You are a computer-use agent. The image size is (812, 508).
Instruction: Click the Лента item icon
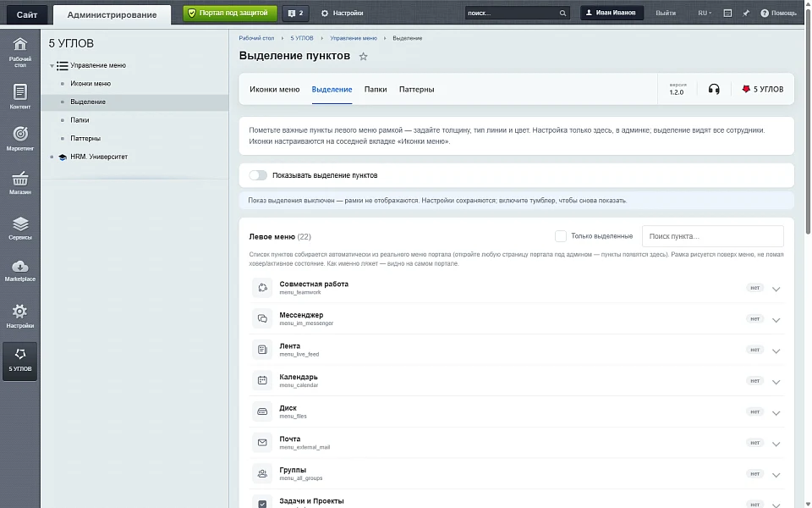tap(262, 350)
